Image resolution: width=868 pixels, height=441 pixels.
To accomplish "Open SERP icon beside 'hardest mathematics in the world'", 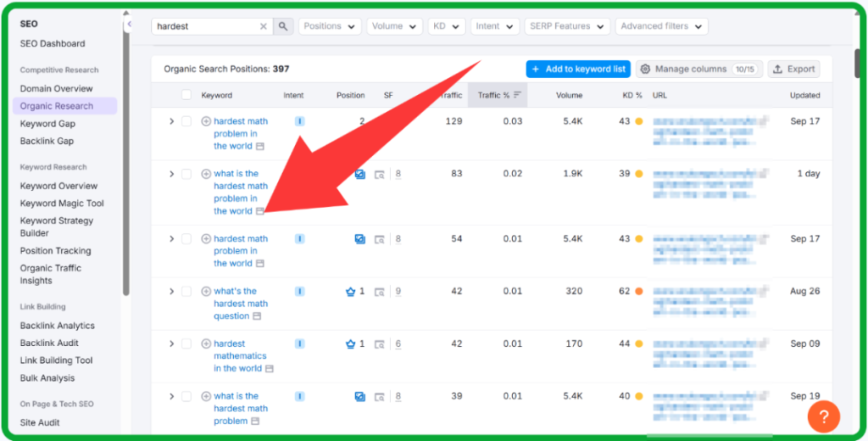I will [x=270, y=369].
